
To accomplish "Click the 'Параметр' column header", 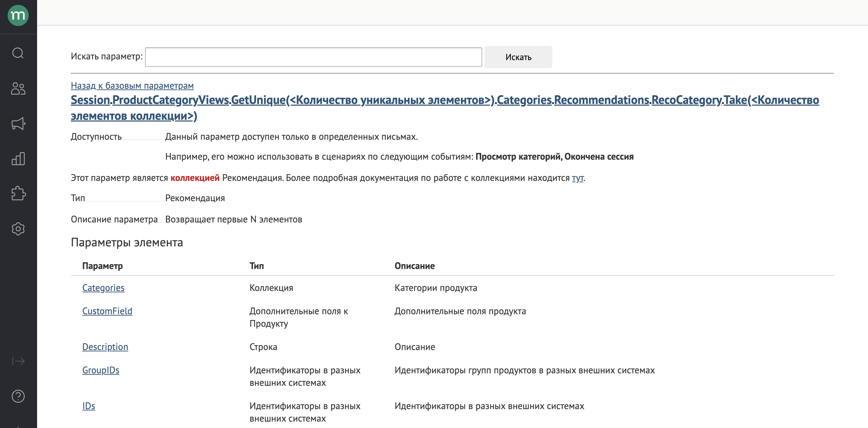I will pos(103,266).
